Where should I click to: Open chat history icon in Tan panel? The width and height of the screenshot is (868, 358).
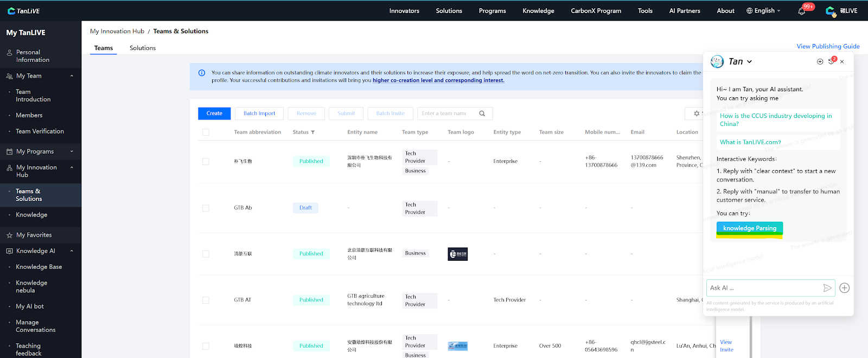(831, 62)
